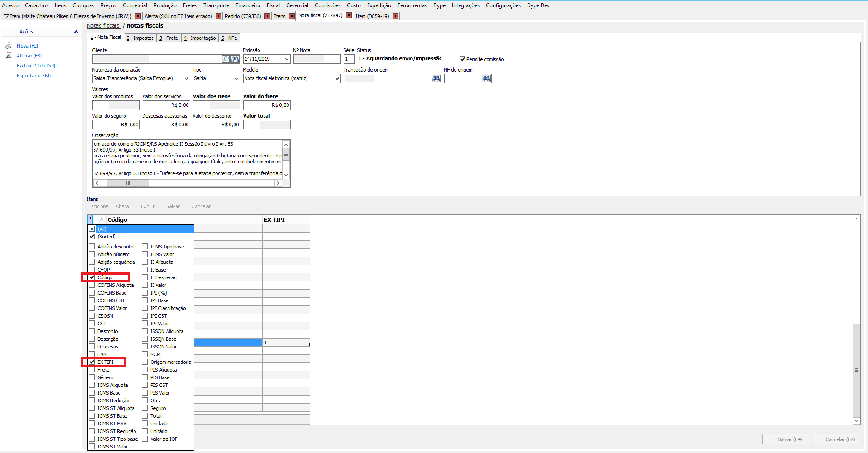Switch to the 5 - NFe tab
Screen dimensions: 868x453
(x=229, y=38)
